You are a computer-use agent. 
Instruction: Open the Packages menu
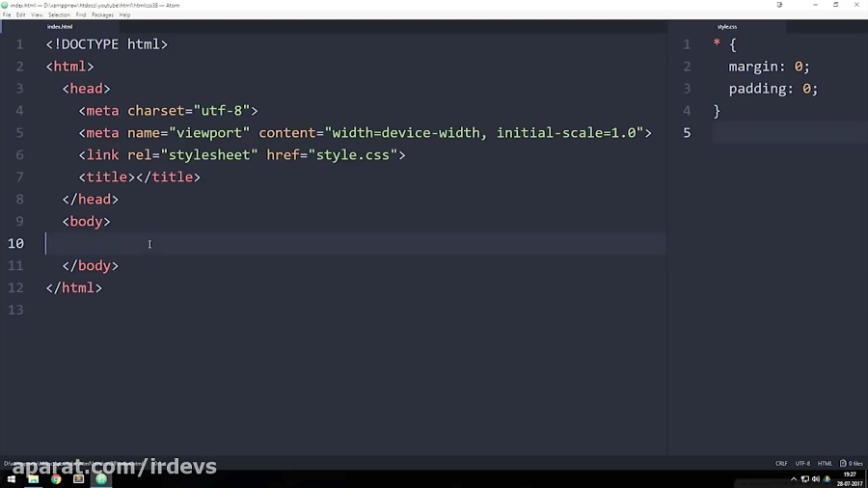[x=102, y=15]
